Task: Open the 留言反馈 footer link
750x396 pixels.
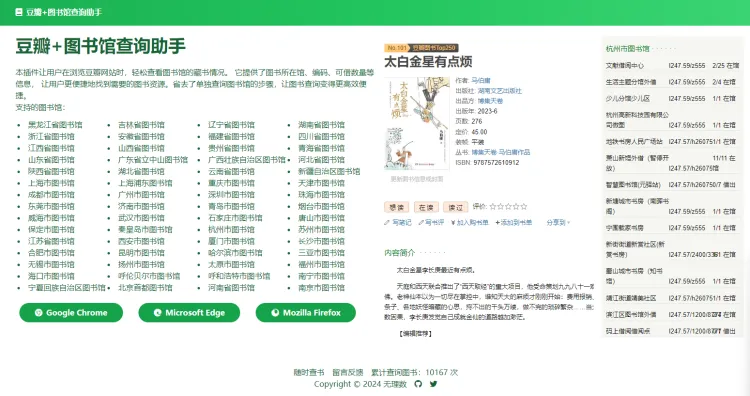Action: [x=348, y=372]
